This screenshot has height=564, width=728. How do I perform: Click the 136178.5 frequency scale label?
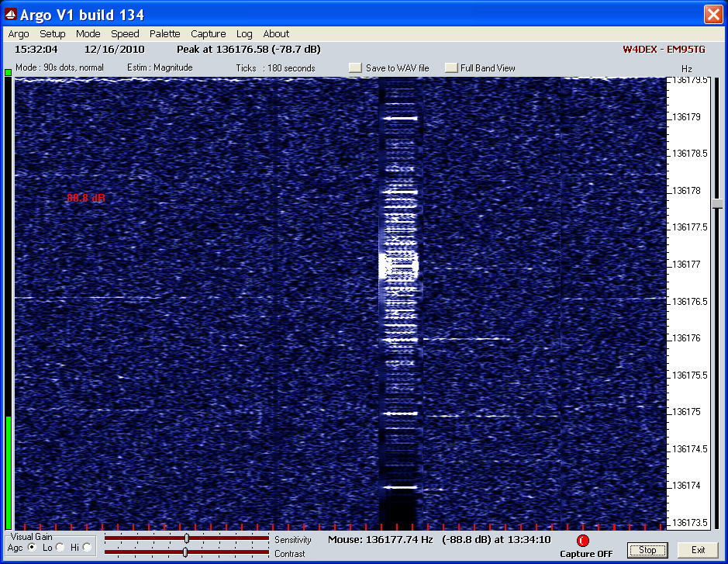tap(690, 154)
